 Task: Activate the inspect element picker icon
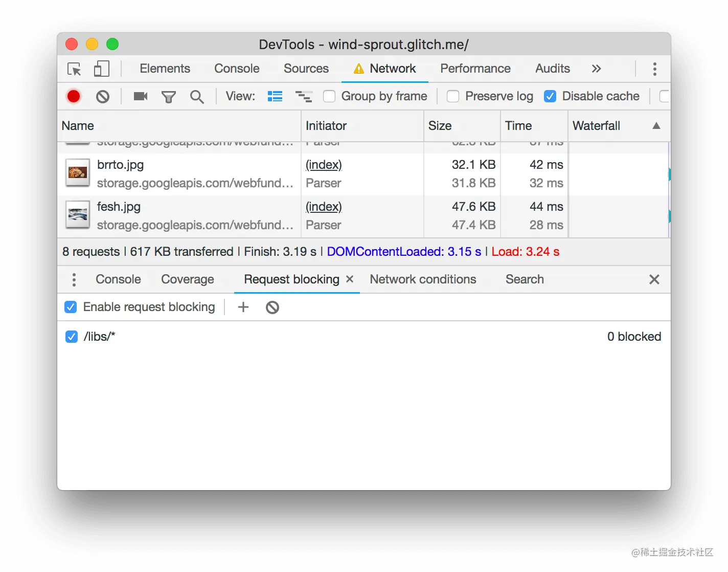[74, 69]
